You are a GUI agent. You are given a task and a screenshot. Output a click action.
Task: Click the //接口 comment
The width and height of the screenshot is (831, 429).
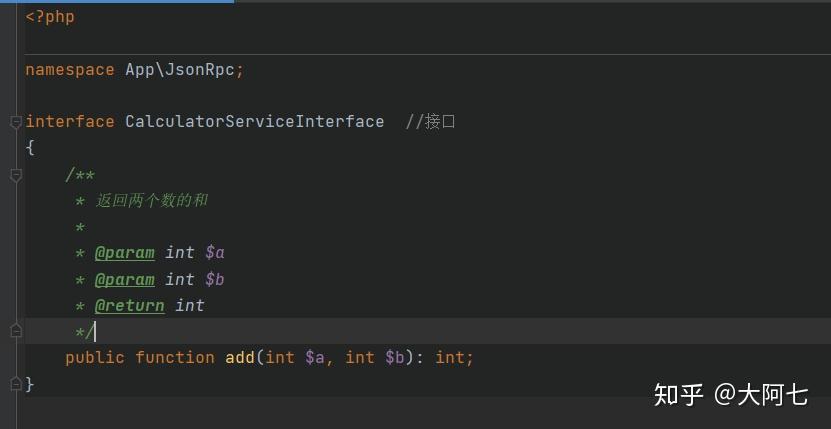(430, 122)
